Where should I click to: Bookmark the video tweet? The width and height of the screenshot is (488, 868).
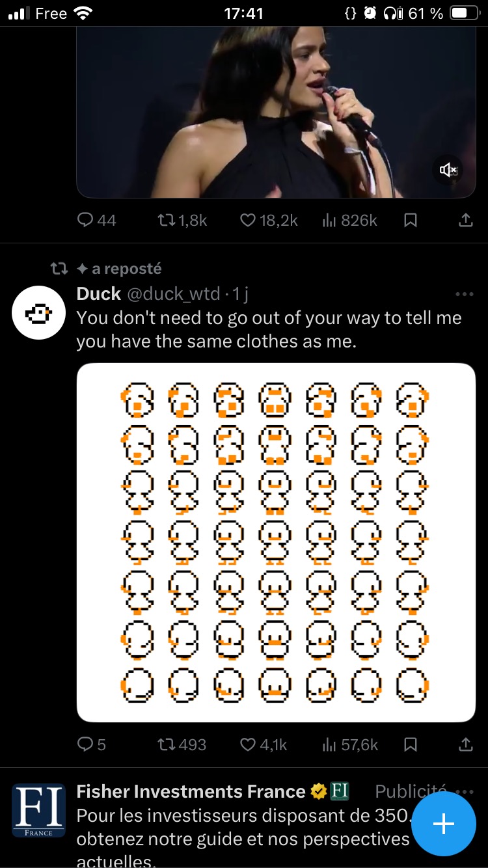coord(411,221)
